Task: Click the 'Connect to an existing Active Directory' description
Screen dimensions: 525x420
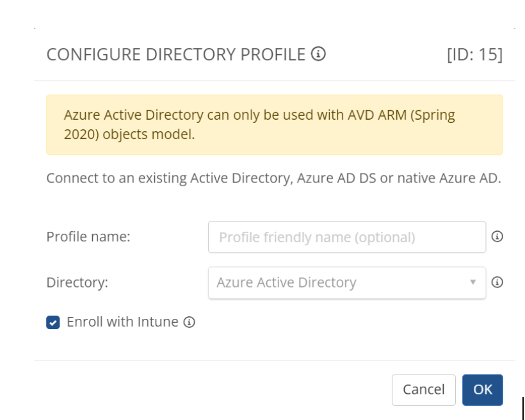Action: coord(166,177)
